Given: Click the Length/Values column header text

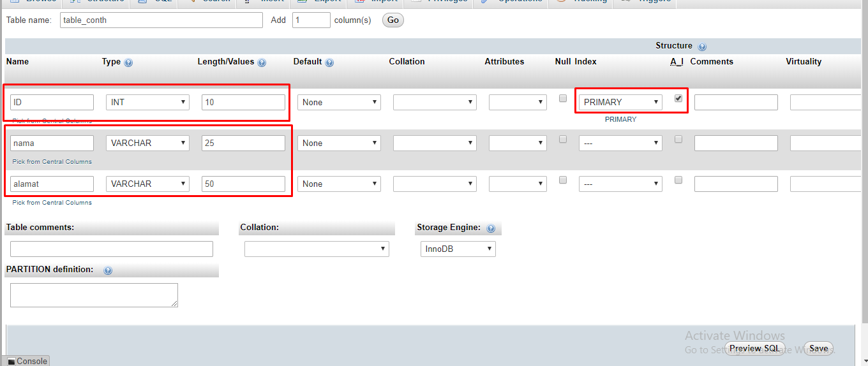Looking at the screenshot, I should pyautogui.click(x=226, y=62).
